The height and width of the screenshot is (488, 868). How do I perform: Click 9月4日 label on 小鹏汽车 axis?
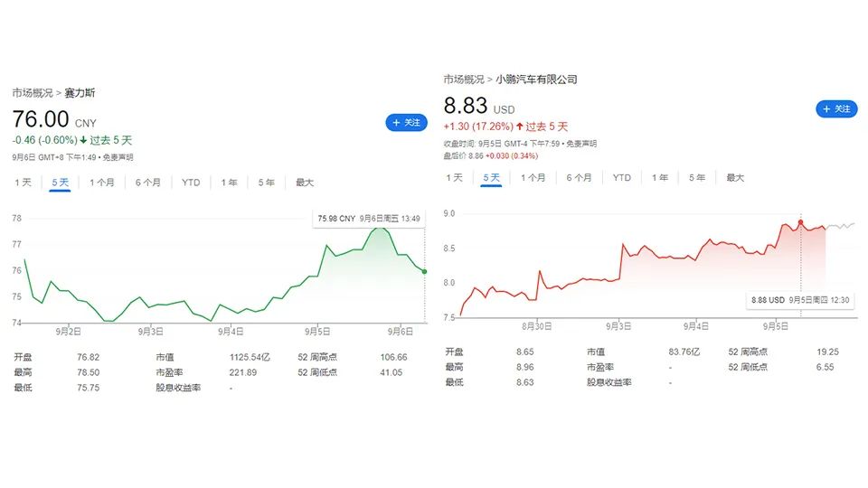(x=695, y=326)
